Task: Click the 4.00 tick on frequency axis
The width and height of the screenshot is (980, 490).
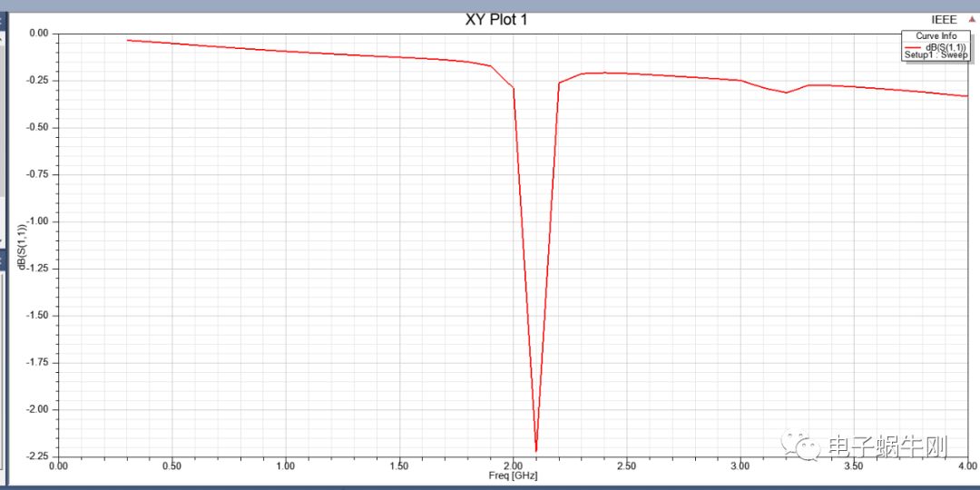Action: point(966,465)
